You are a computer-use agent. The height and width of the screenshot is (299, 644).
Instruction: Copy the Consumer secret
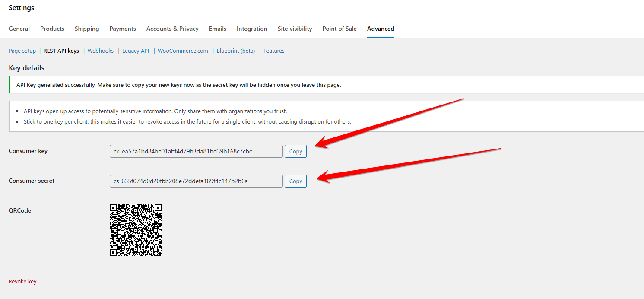295,181
